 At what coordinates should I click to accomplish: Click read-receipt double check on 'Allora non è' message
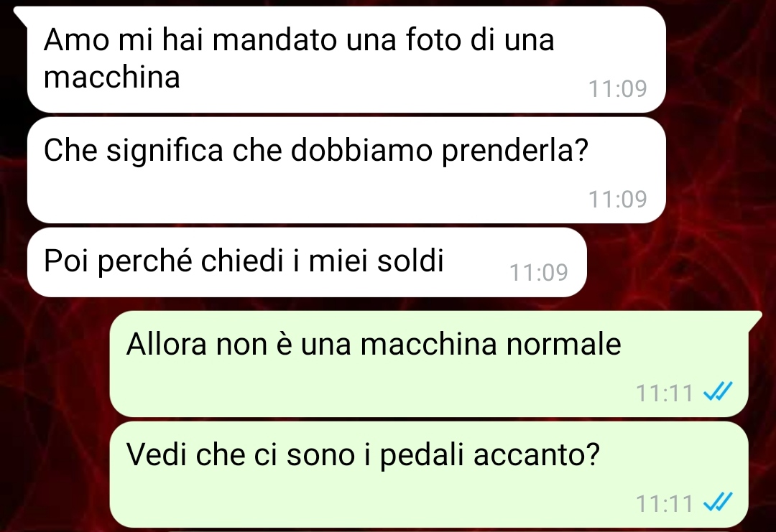[x=718, y=393]
